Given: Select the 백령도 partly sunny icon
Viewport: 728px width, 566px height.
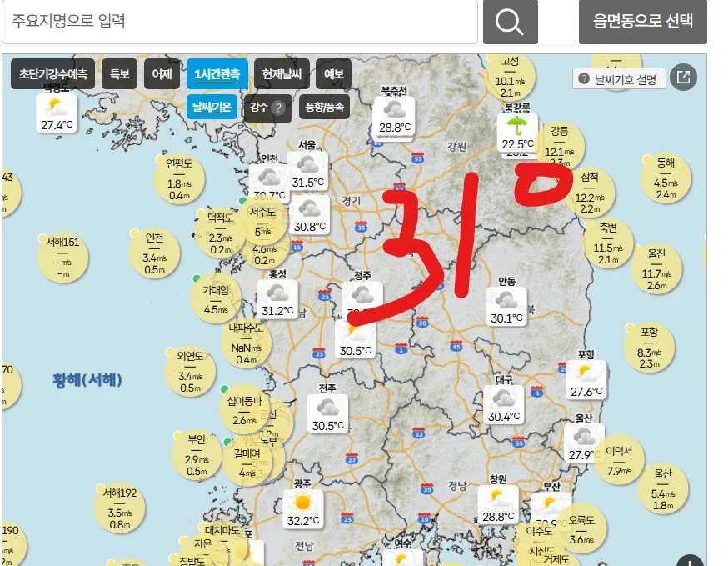Looking at the screenshot, I should click(56, 107).
